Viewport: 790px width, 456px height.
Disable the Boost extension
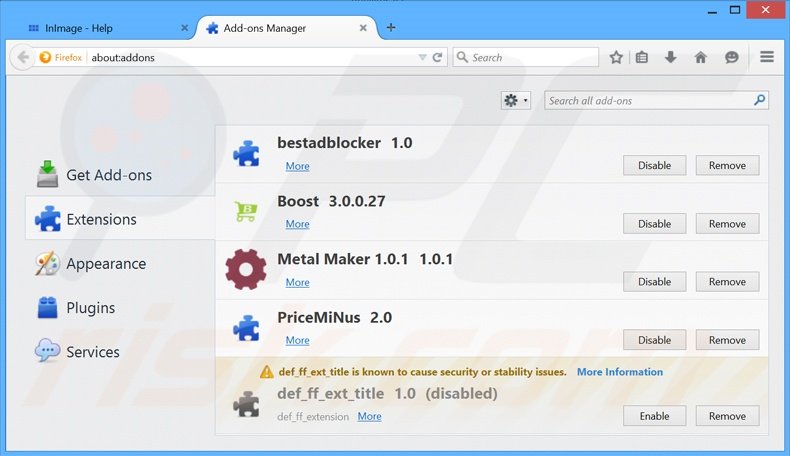[x=654, y=224]
